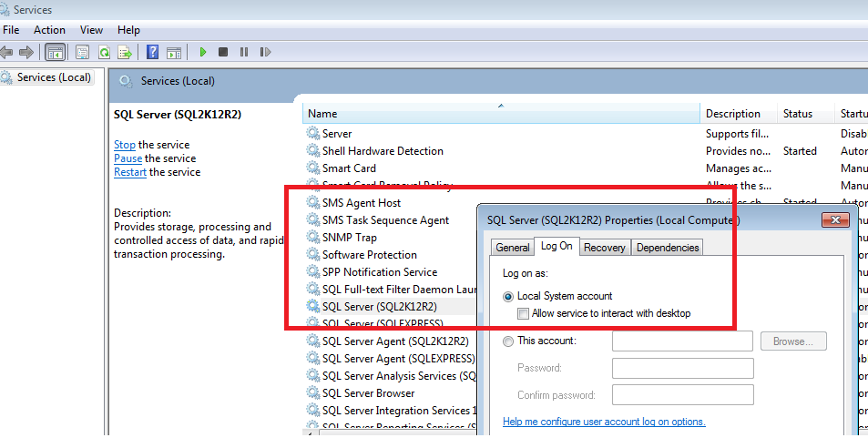
Task: Click the Stop Service square icon
Action: click(x=223, y=52)
